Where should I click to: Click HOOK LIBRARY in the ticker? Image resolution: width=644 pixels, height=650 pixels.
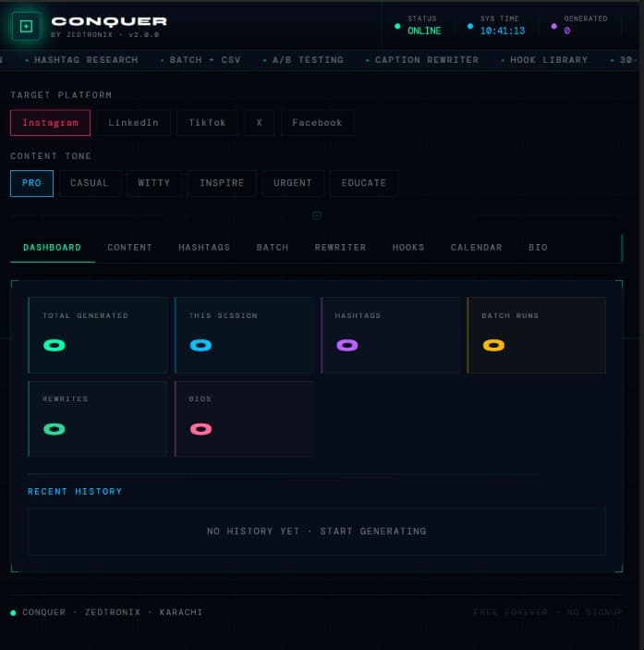tap(549, 60)
